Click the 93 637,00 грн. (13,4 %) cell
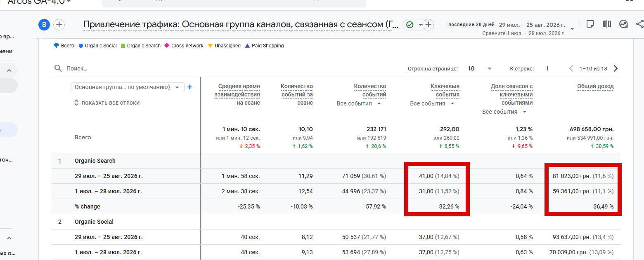 tap(583, 237)
